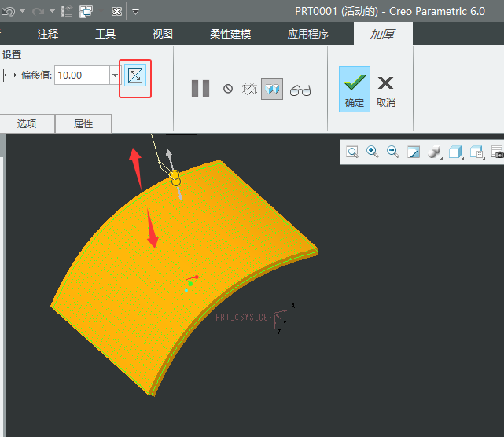Click the Regenerate icon in quick access toolbar
Viewport: 504px width, 437px height.
[x=67, y=11]
